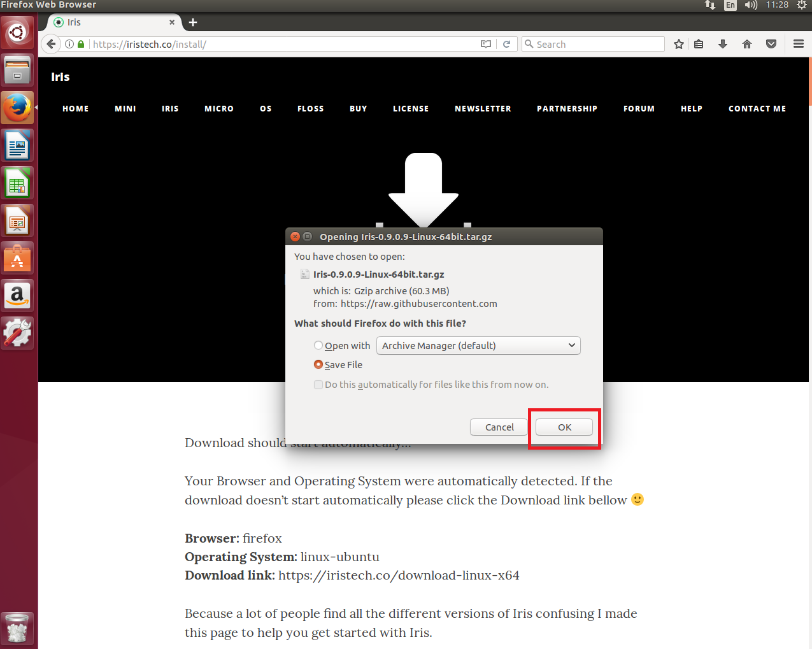Navigate to the MICRO page
The width and height of the screenshot is (812, 649).
[219, 109]
